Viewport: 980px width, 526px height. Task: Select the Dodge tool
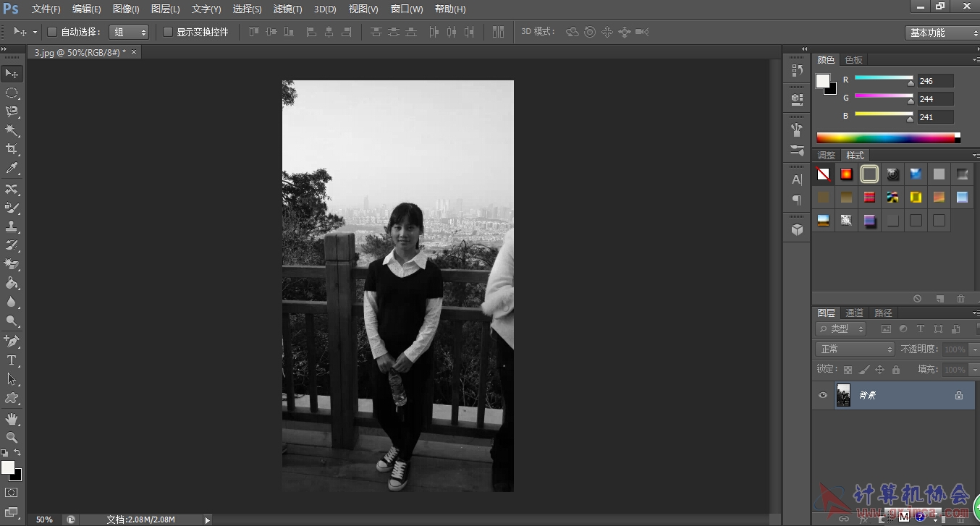click(12, 321)
